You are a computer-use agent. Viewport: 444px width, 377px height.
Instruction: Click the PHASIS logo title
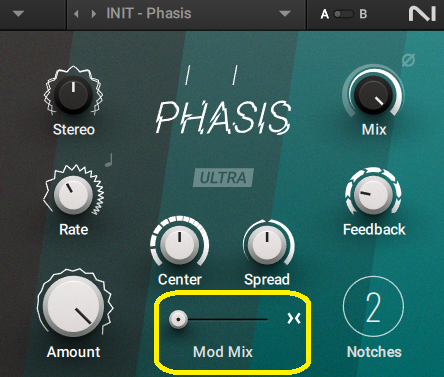pyautogui.click(x=223, y=117)
